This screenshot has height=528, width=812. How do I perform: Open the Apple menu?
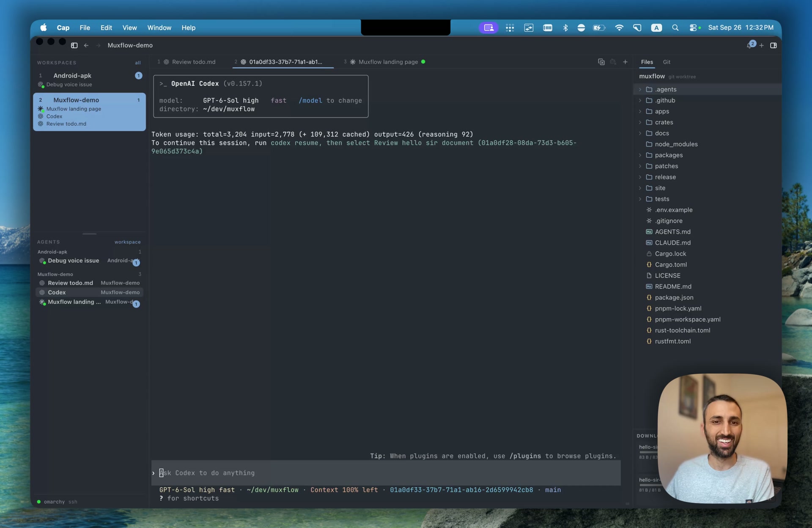(44, 27)
